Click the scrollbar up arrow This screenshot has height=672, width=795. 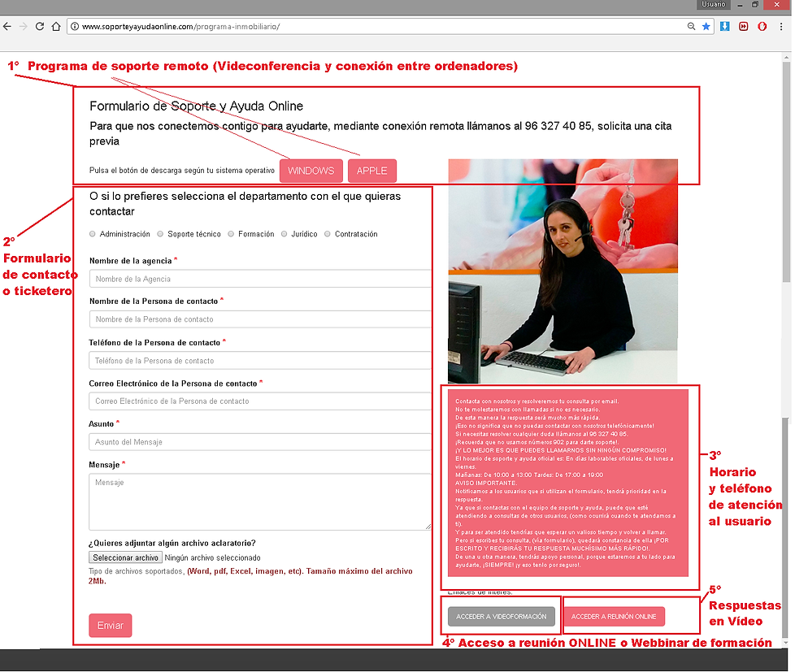(786, 57)
